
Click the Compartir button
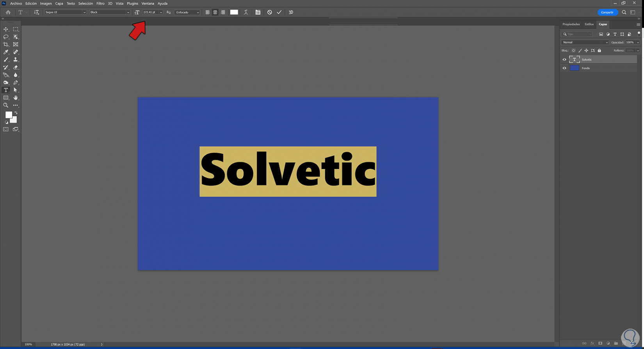click(607, 12)
